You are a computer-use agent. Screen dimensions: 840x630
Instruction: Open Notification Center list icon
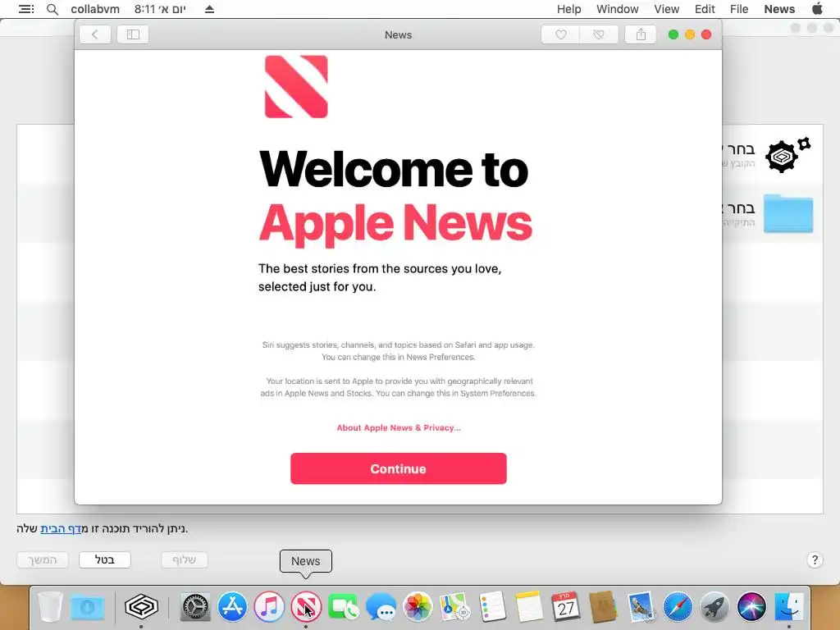(x=26, y=9)
